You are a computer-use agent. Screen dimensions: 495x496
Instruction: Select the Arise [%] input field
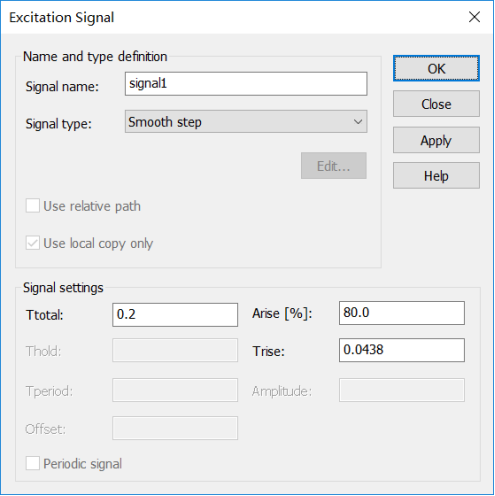[402, 313]
